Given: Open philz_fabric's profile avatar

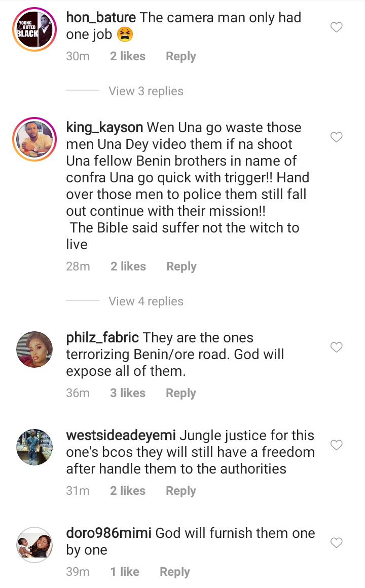Looking at the screenshot, I should click(x=34, y=349).
